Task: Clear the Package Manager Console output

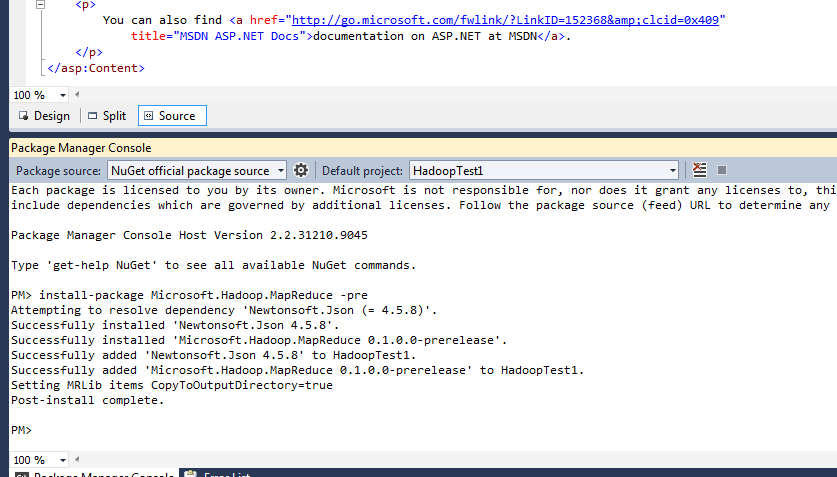Action: click(x=700, y=171)
